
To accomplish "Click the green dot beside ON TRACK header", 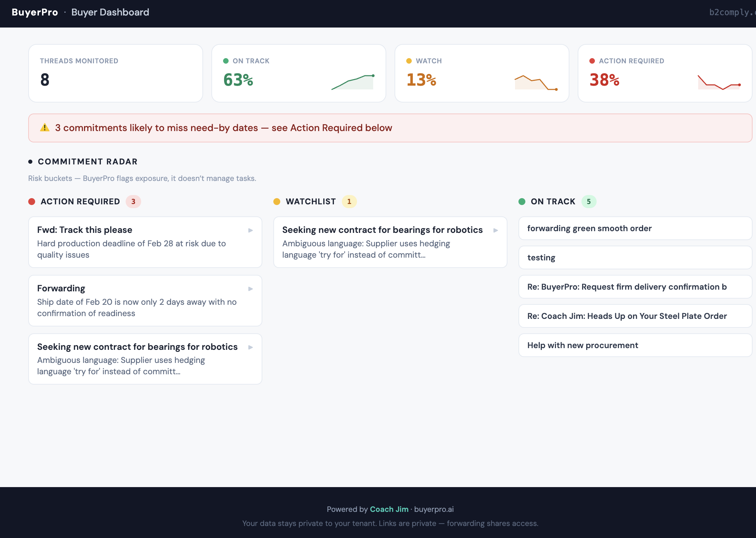I will click(x=522, y=201).
